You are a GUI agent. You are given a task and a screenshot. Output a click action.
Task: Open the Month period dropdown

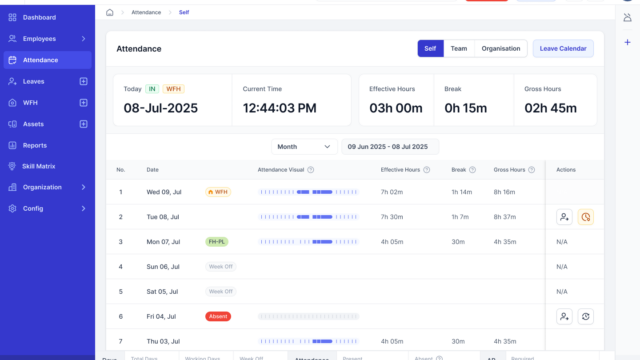[x=304, y=147]
